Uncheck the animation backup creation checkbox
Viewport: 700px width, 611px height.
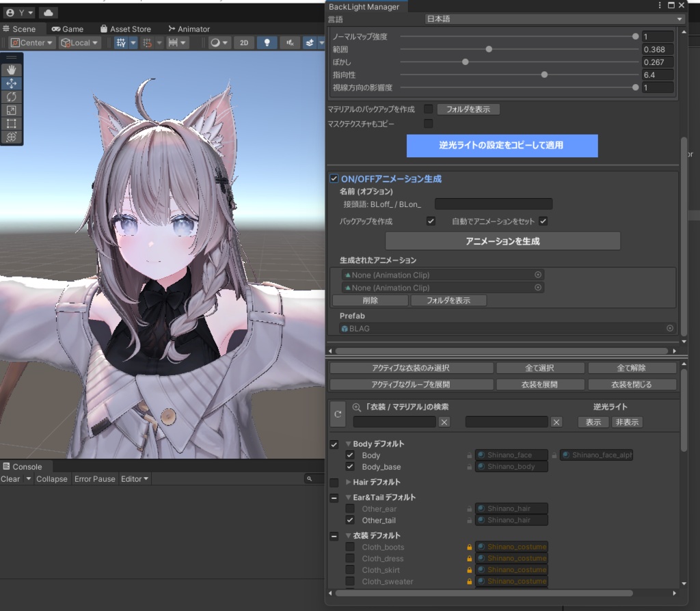coord(431,221)
